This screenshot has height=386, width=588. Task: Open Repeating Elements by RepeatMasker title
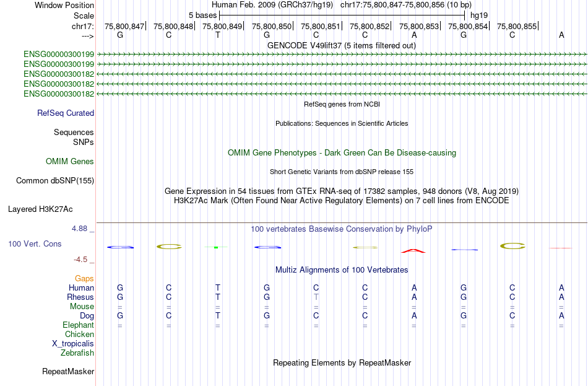click(x=342, y=362)
